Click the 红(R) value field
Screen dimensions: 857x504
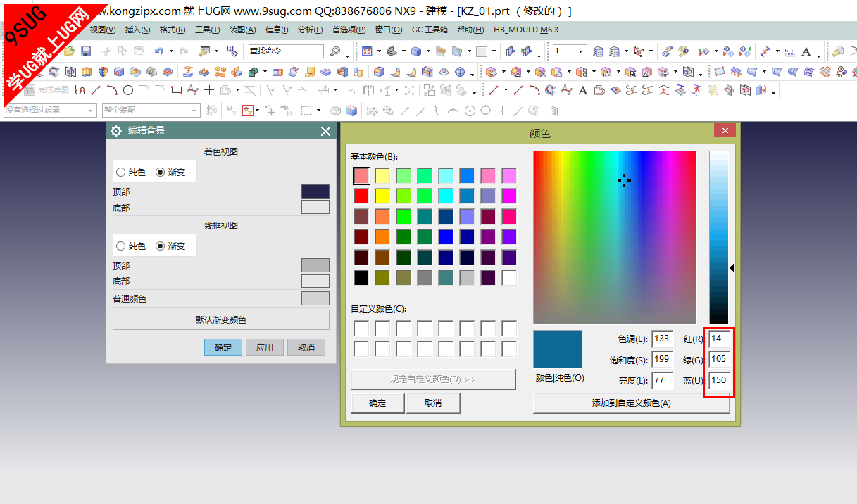[720, 339]
